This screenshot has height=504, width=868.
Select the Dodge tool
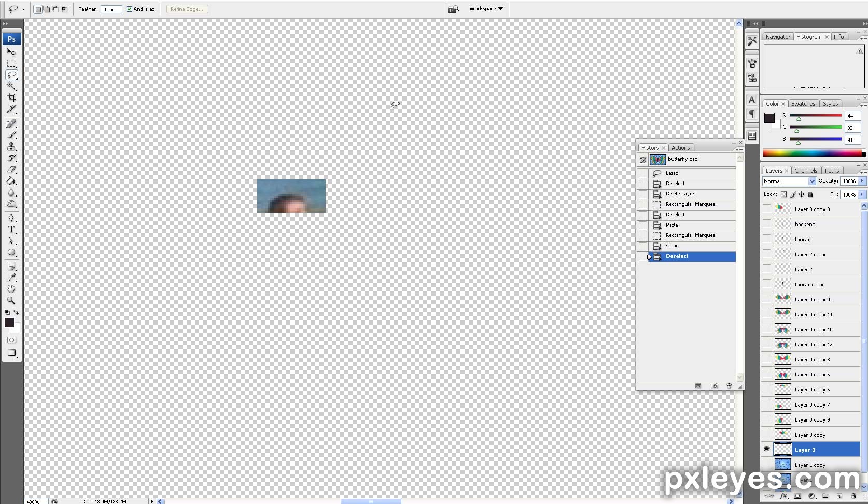[11, 204]
